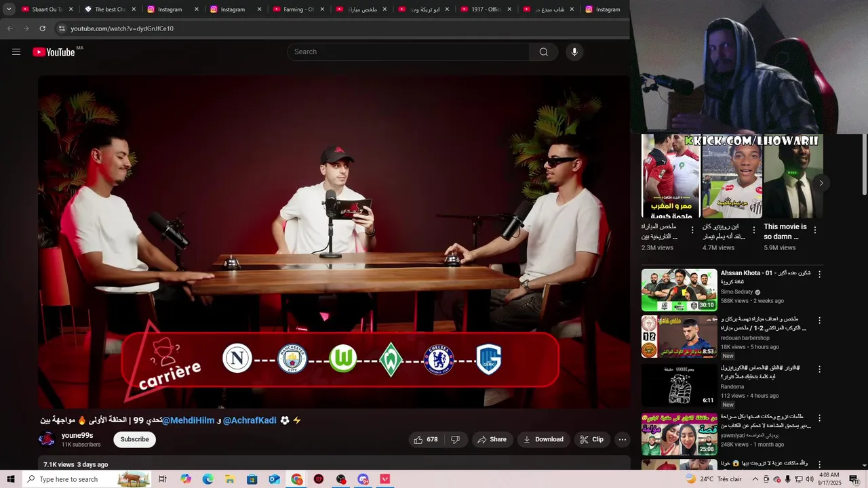868x488 pixels.
Task: Open options for the yawmiyati video
Action: click(x=819, y=418)
